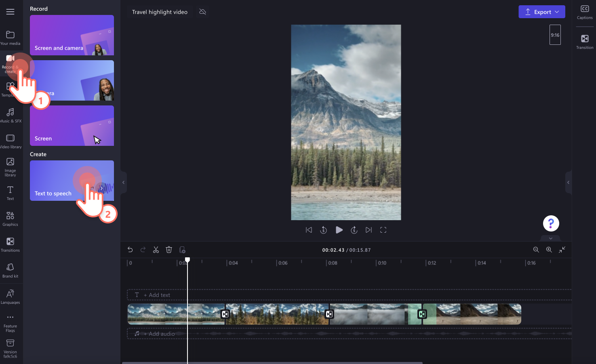Open Feature Flags menu
This screenshot has height=364, width=596.
[10, 323]
